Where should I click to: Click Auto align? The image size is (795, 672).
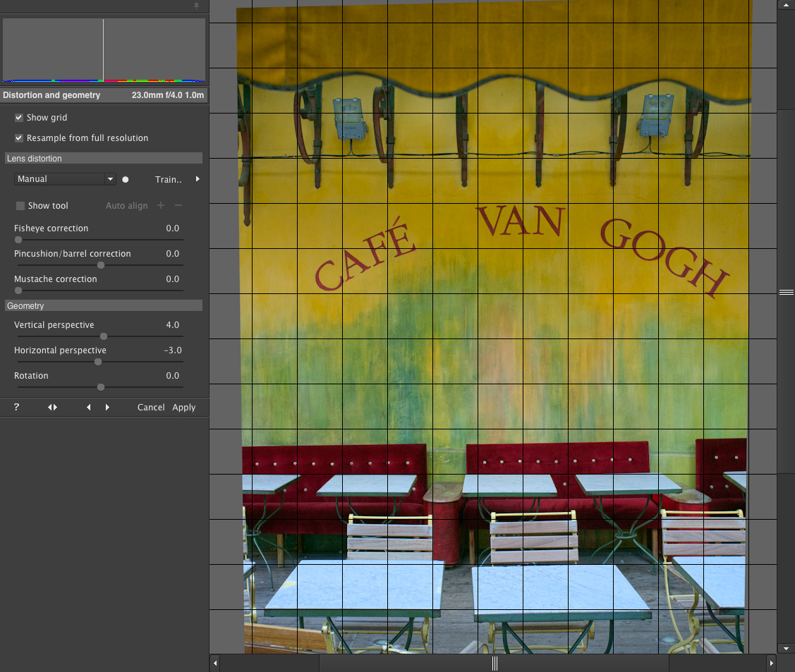click(x=127, y=206)
